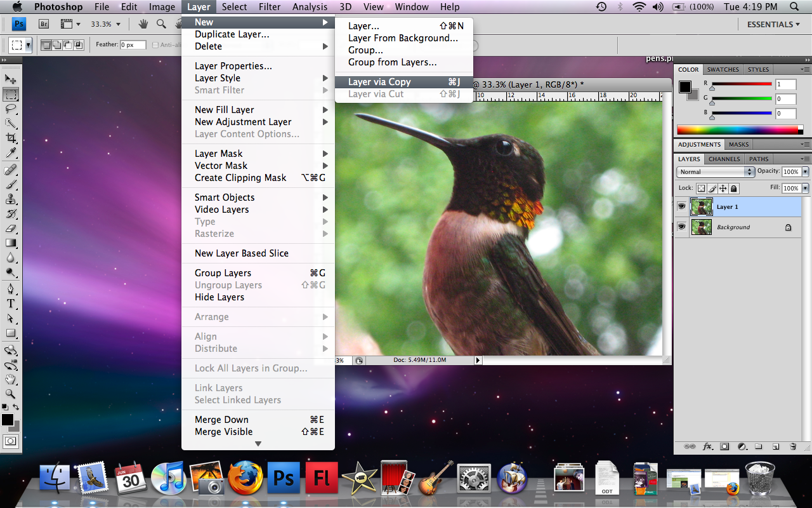Screen dimensions: 812x508
Task: Select the Dodge tool
Action: click(11, 272)
